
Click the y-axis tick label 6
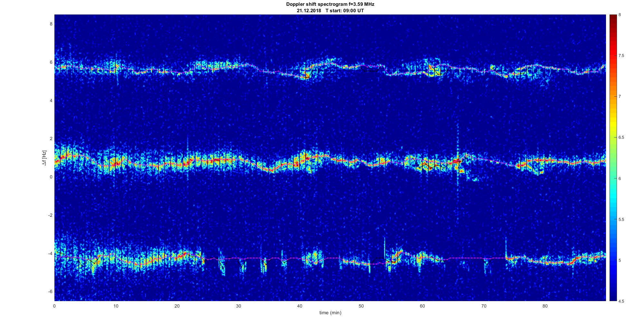click(x=51, y=62)
